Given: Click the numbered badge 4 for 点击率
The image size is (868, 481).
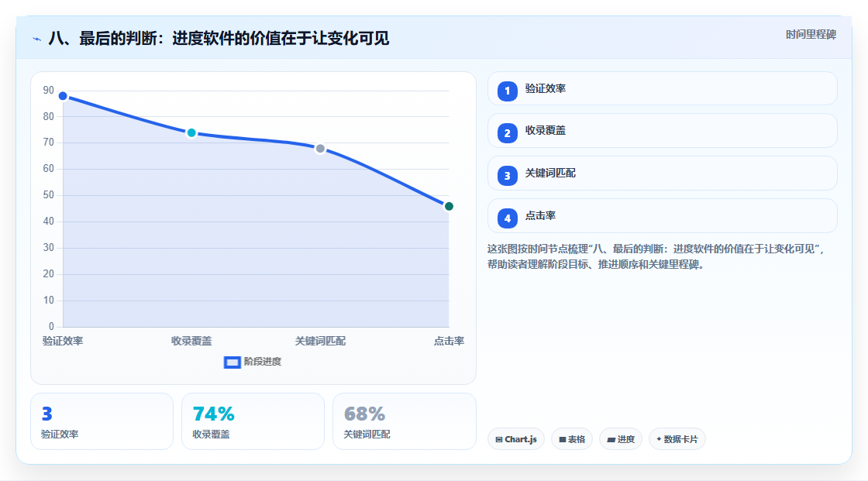Looking at the screenshot, I should (507, 218).
